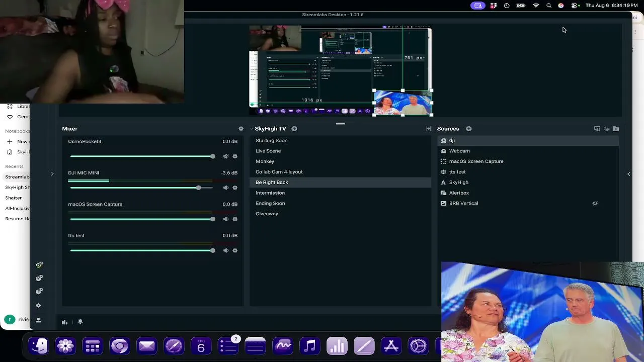Open Streamlabs settings gear in left sidebar
Image resolution: width=644 pixels, height=362 pixels.
39,306
